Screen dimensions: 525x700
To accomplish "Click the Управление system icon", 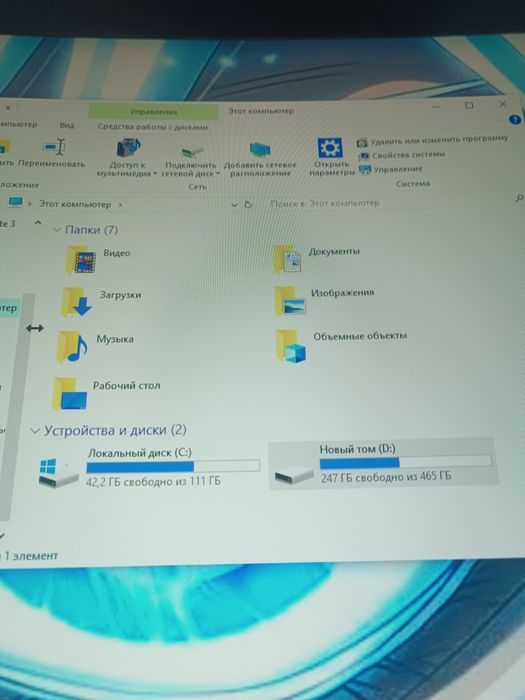I will [x=365, y=170].
